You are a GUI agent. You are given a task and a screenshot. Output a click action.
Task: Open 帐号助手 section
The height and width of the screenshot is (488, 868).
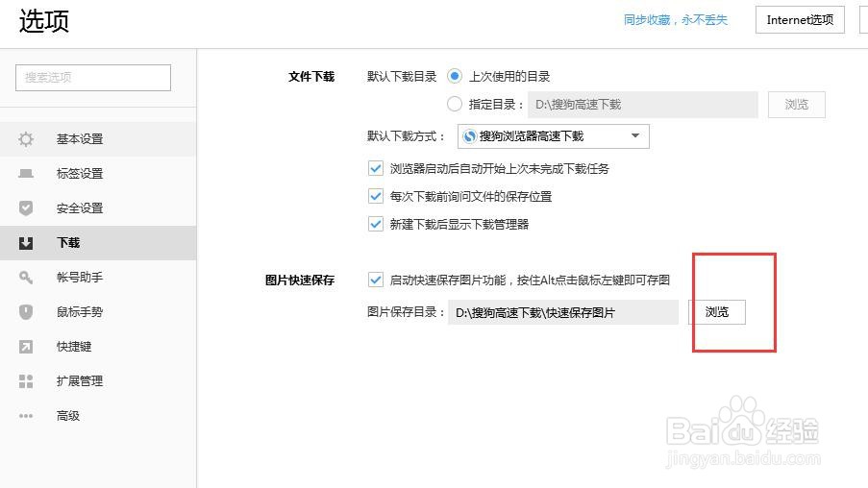(x=98, y=278)
